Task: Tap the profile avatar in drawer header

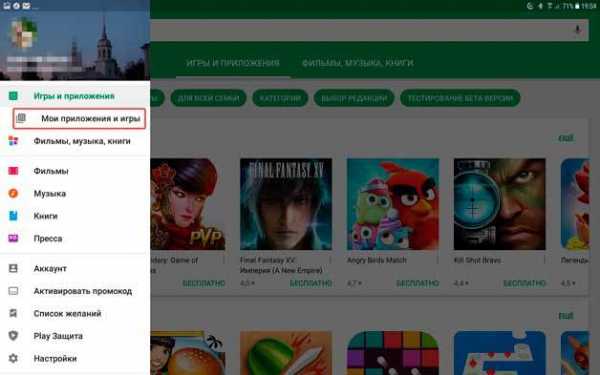Action: click(23, 34)
